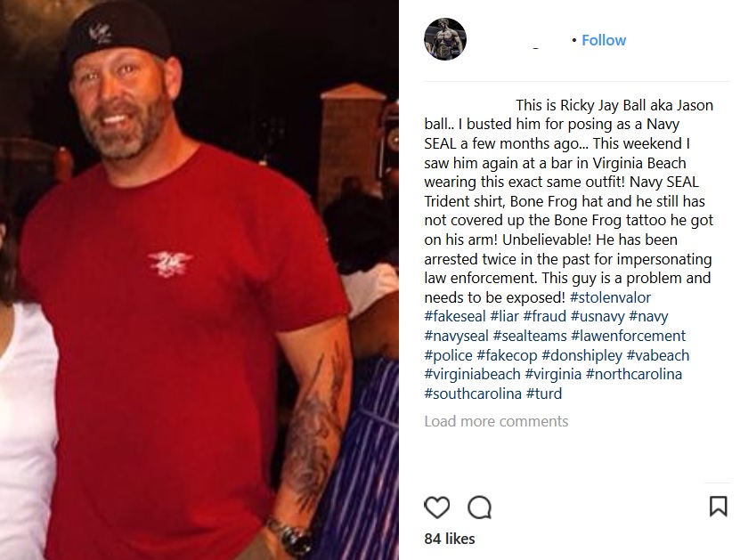This screenshot has width=740, height=560.
Task: Open the #sealteams hashtag
Action: [x=530, y=336]
